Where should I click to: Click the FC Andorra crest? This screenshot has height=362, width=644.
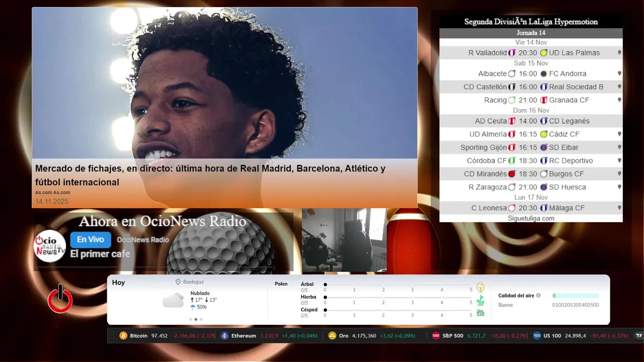coord(543,73)
